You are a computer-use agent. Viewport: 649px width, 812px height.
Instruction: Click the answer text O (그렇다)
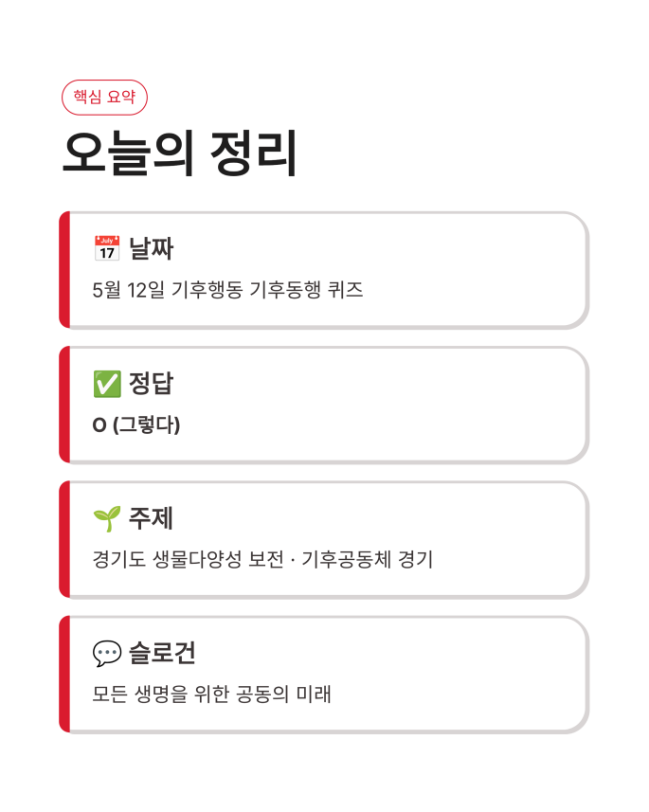[136, 424]
